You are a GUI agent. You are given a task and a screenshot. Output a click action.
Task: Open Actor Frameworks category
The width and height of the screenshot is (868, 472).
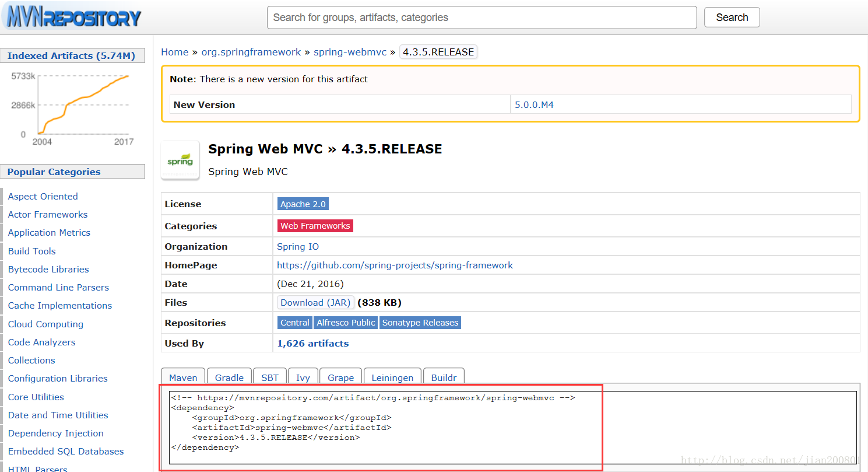(48, 215)
